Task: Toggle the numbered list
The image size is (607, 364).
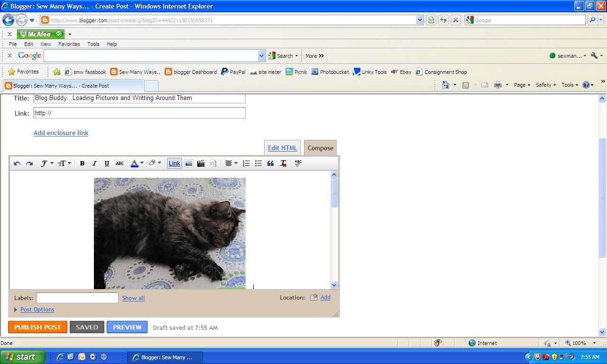Action: click(246, 164)
